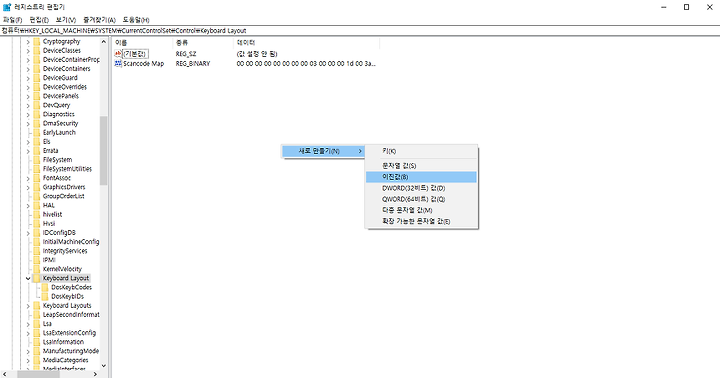The image size is (720, 378).
Task: Click the registry path address bar
Action: click(360, 31)
